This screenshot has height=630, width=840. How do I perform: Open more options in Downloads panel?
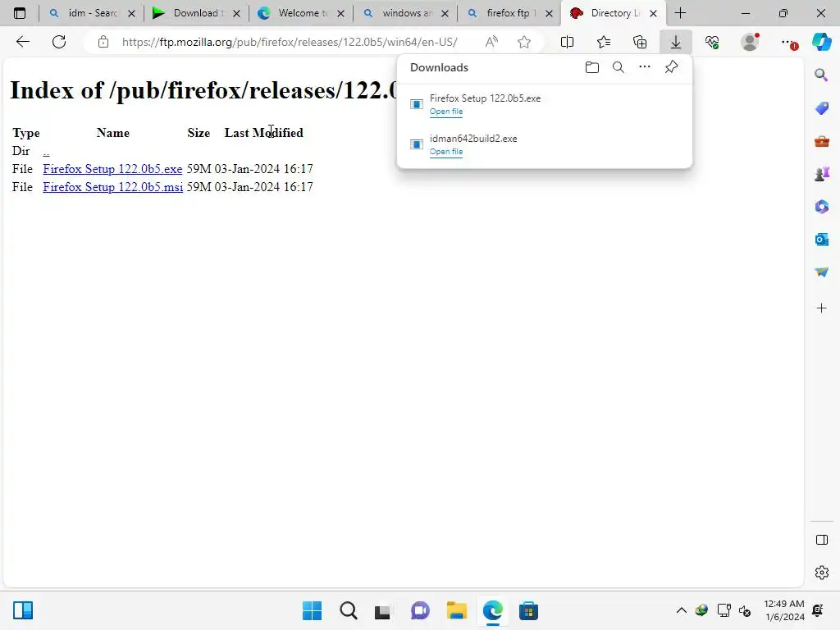click(x=645, y=67)
